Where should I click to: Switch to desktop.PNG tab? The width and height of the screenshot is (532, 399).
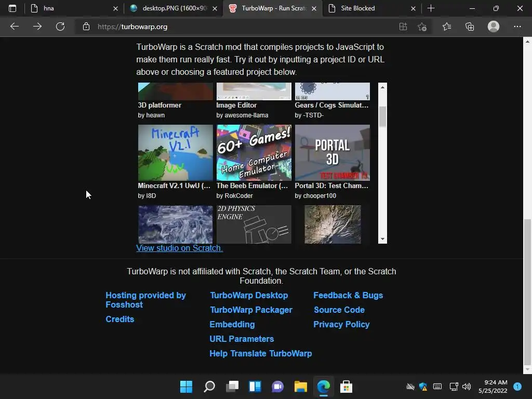click(x=170, y=8)
